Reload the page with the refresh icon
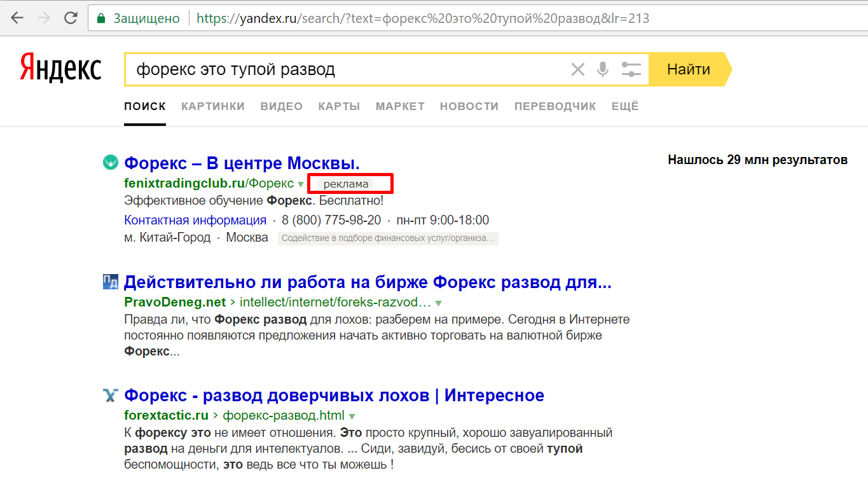The width and height of the screenshot is (868, 496). (x=71, y=18)
